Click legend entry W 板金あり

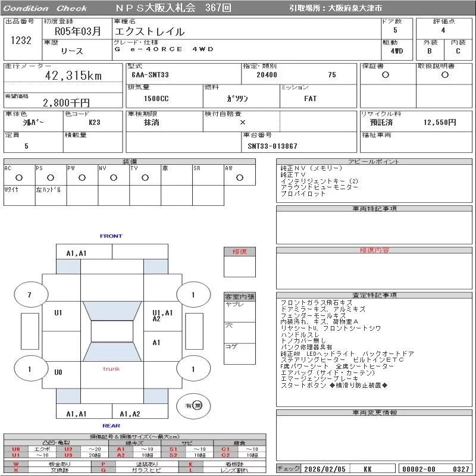(48, 464)
